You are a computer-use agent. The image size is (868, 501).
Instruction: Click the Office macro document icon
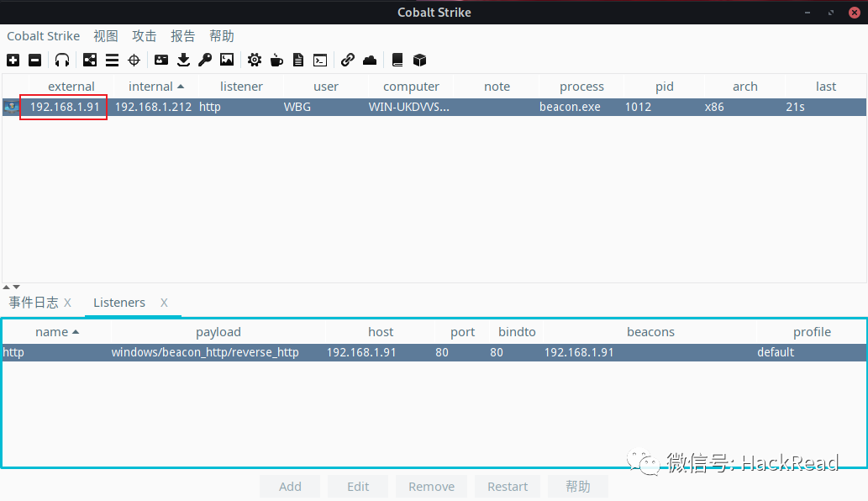(x=298, y=60)
